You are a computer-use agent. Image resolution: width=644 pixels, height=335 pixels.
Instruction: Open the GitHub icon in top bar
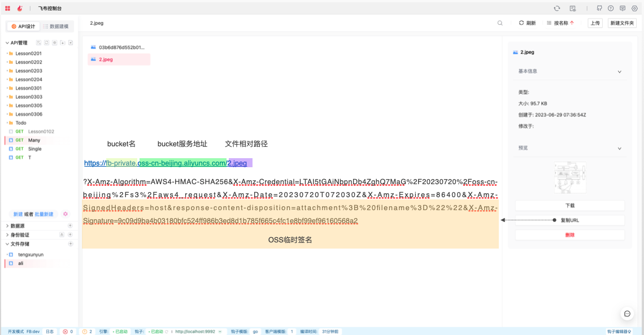[x=599, y=8]
